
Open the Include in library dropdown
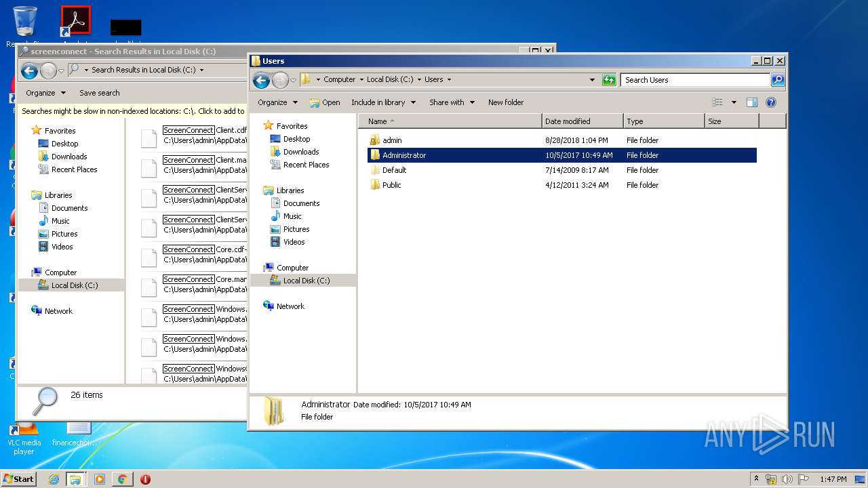coord(382,102)
